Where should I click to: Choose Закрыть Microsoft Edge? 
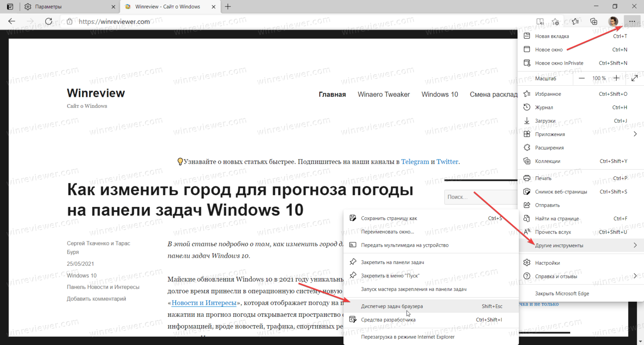581,294
